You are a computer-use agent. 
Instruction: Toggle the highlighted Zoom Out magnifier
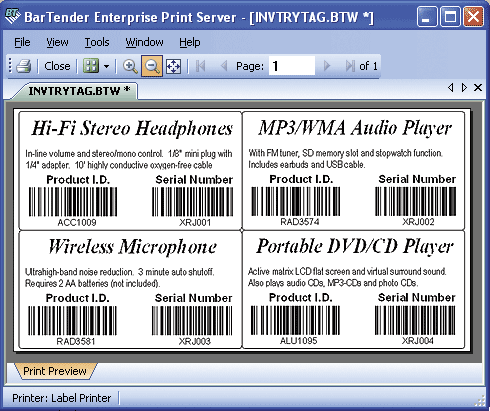(x=152, y=66)
